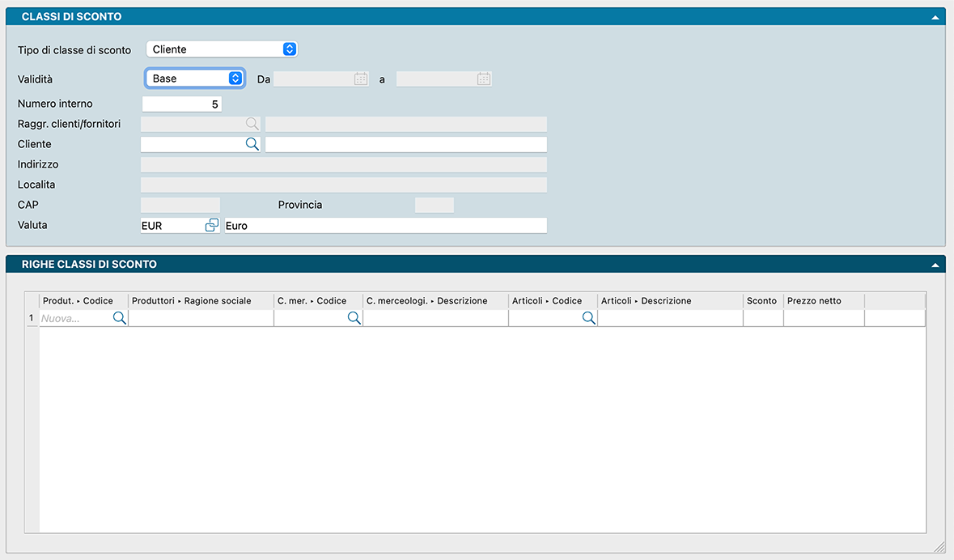The height and width of the screenshot is (560, 954).
Task: Click the Sconto column header
Action: pyautogui.click(x=761, y=301)
